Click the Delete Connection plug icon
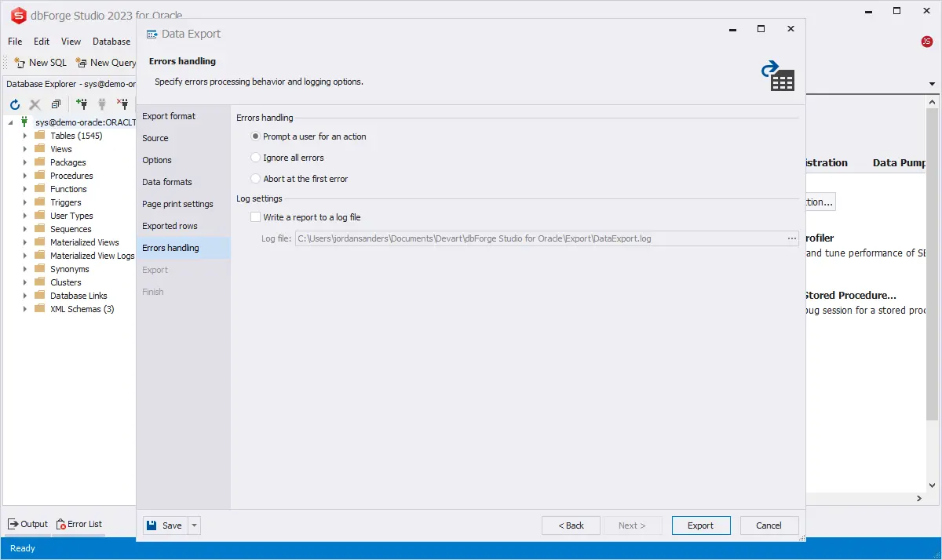942x560 pixels. pyautogui.click(x=122, y=104)
